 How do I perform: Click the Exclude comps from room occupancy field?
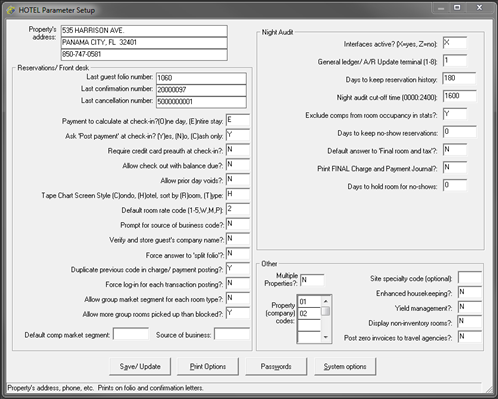tap(455, 114)
